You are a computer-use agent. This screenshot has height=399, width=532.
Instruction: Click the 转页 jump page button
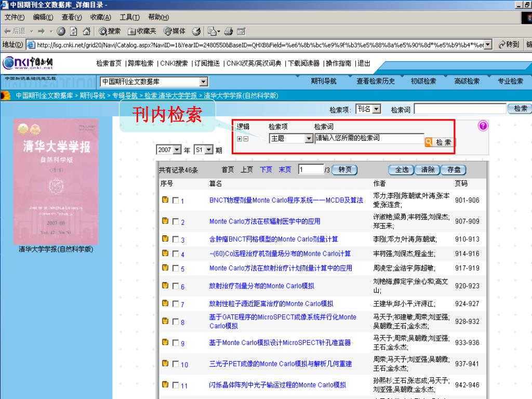pyautogui.click(x=345, y=170)
